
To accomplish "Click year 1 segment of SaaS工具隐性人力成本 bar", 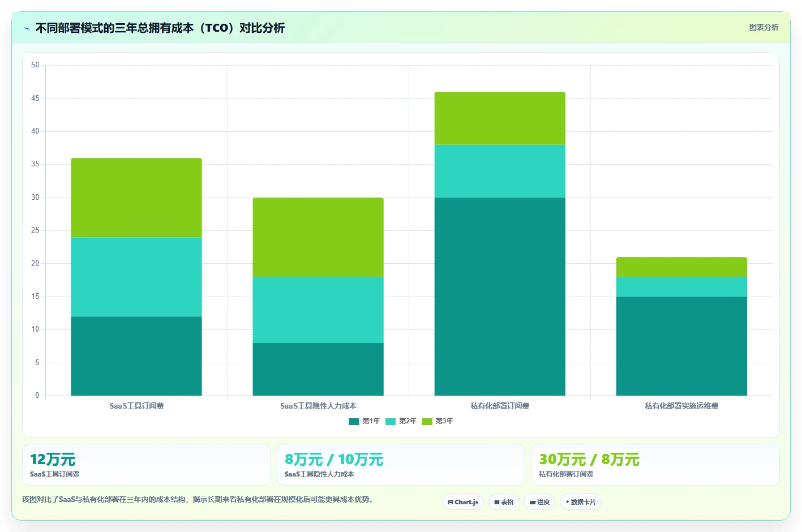I will tap(318, 369).
